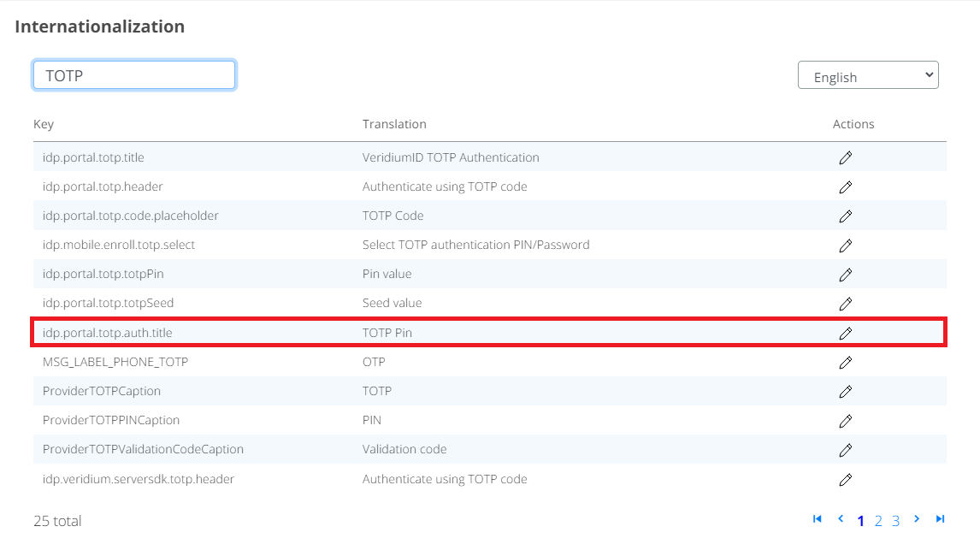The height and width of the screenshot is (550, 980).
Task: Edit the ProviderTOTPCaption entry
Action: (845, 391)
